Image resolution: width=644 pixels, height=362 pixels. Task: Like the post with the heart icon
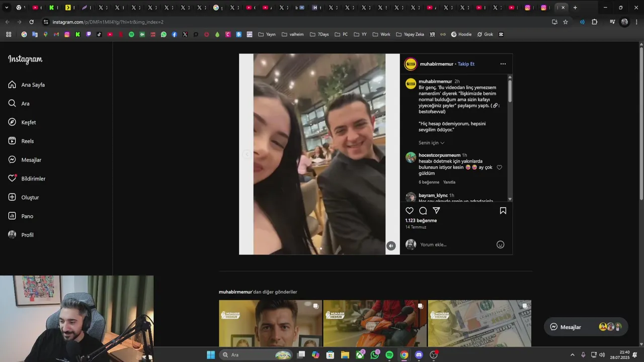[410, 211]
